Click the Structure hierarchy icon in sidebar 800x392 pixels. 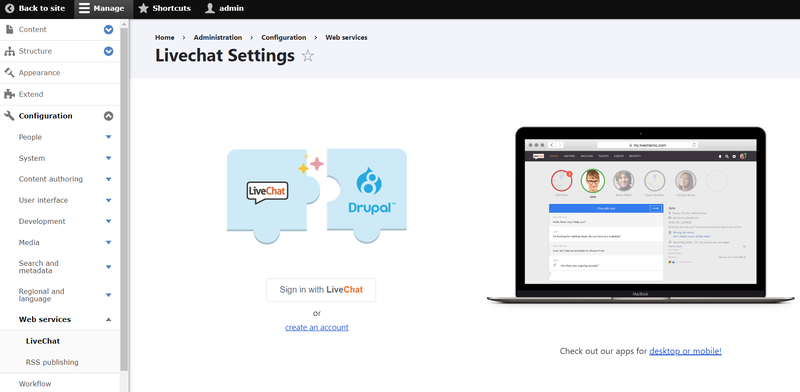pos(9,51)
